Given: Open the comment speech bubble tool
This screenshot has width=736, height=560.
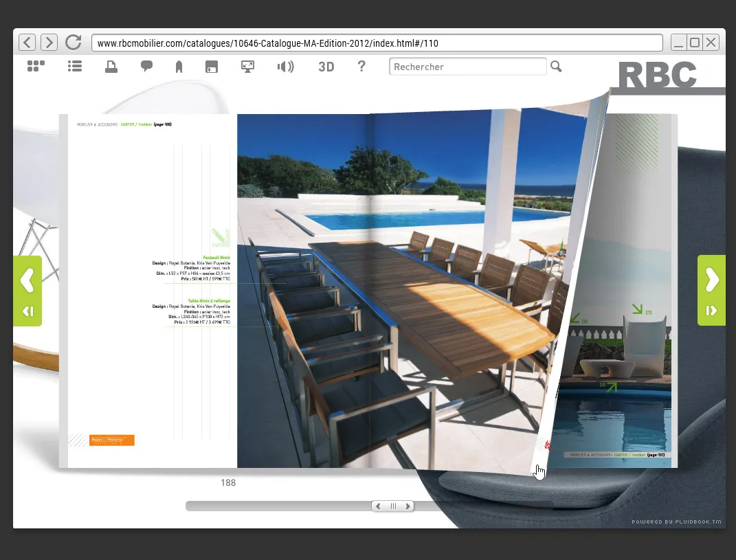Looking at the screenshot, I should tap(146, 67).
